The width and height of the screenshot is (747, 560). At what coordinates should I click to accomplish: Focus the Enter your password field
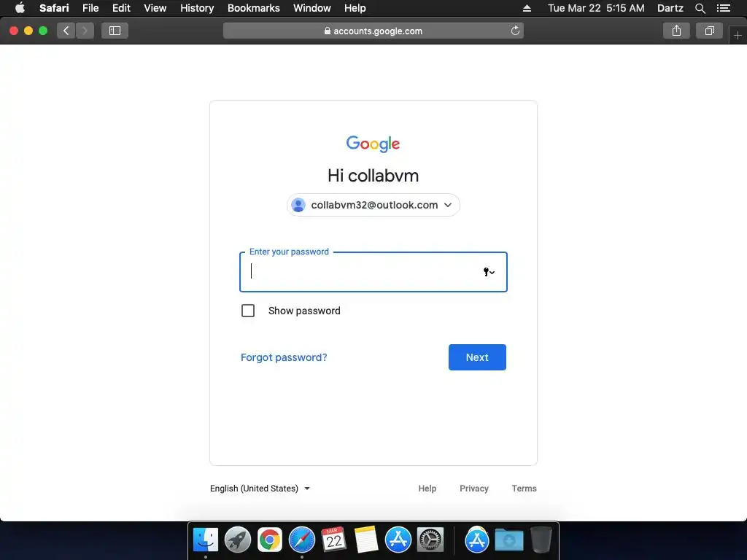(x=373, y=272)
